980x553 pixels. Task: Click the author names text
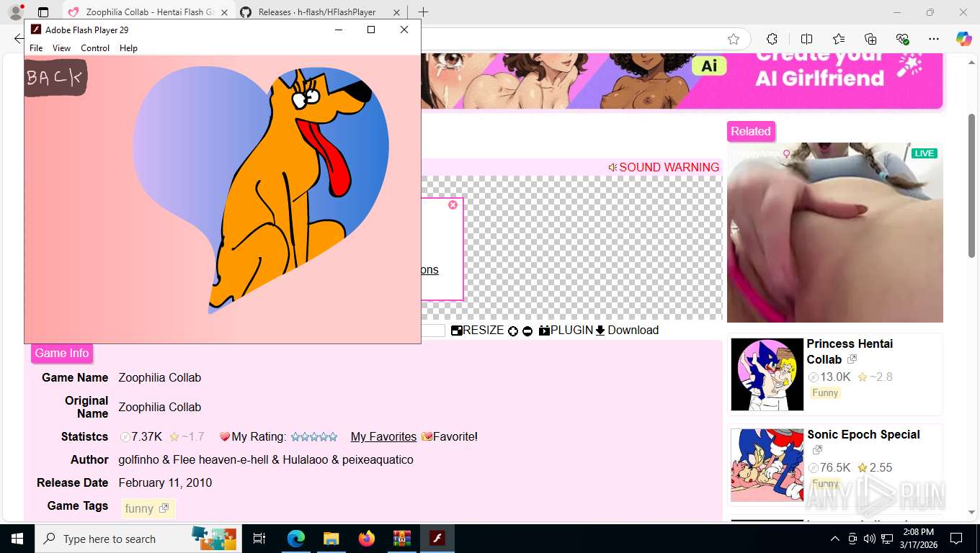[x=266, y=460]
